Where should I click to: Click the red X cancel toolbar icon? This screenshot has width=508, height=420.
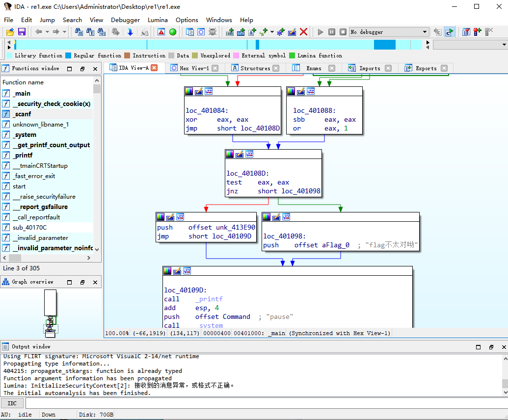303,32
